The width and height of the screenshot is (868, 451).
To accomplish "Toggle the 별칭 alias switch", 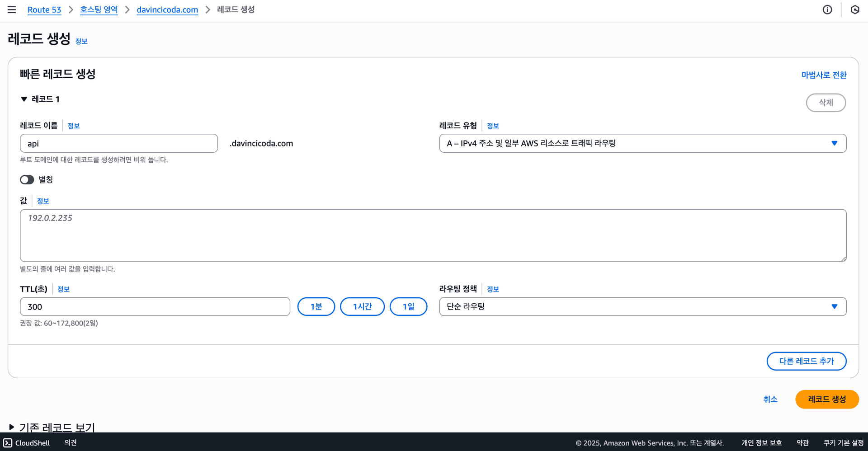I will click(27, 180).
